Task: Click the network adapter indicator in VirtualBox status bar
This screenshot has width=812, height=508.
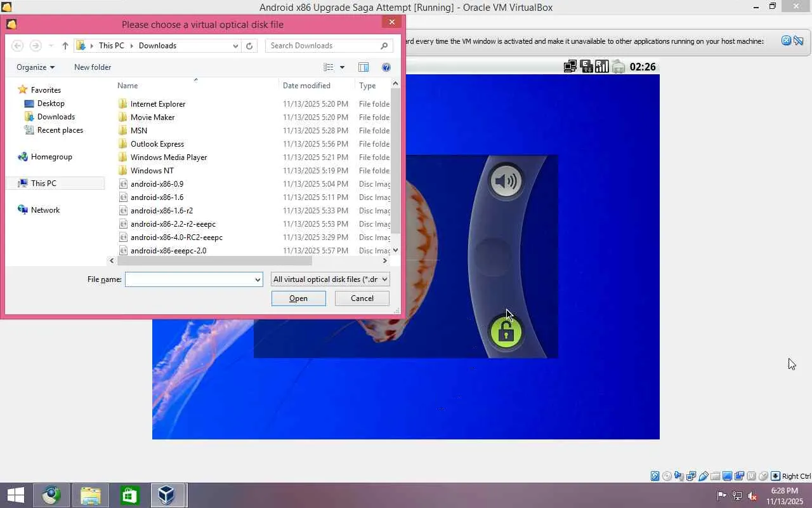Action: (x=691, y=476)
